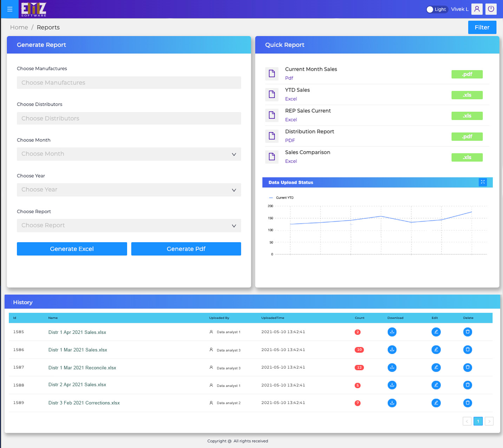The image size is (503, 448).
Task: Click the power logout icon
Action: pos(491,9)
